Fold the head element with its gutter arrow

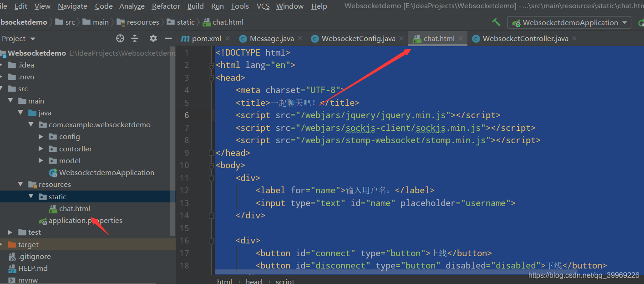(211, 77)
